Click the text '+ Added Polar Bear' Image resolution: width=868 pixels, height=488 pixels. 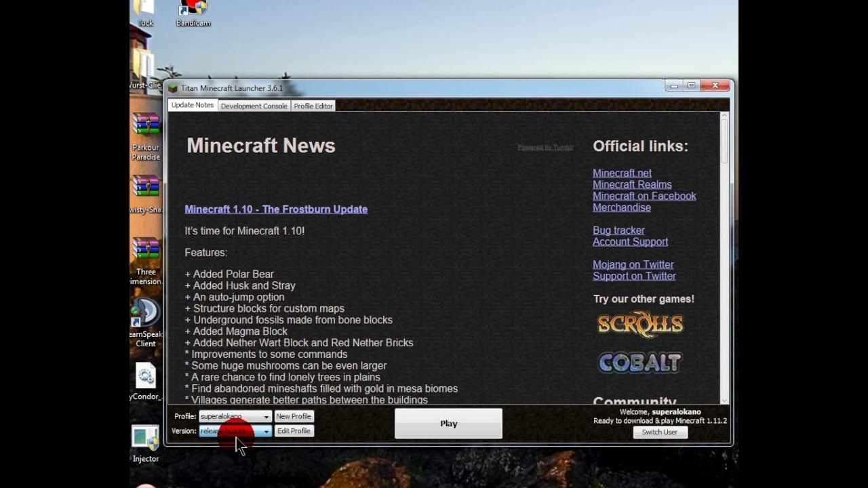pos(229,274)
